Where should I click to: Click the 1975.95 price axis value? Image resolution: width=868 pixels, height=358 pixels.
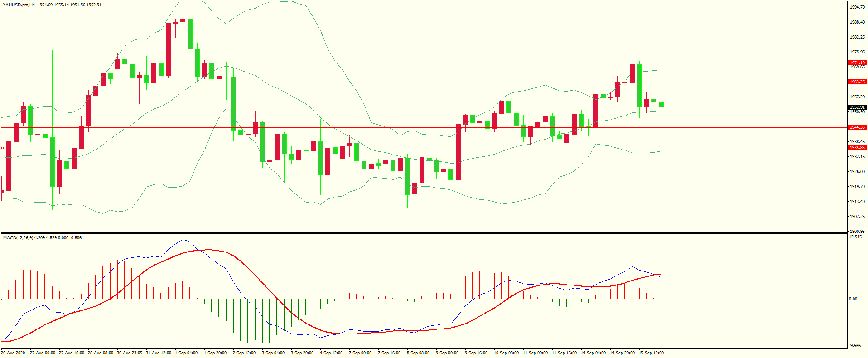tap(858, 52)
